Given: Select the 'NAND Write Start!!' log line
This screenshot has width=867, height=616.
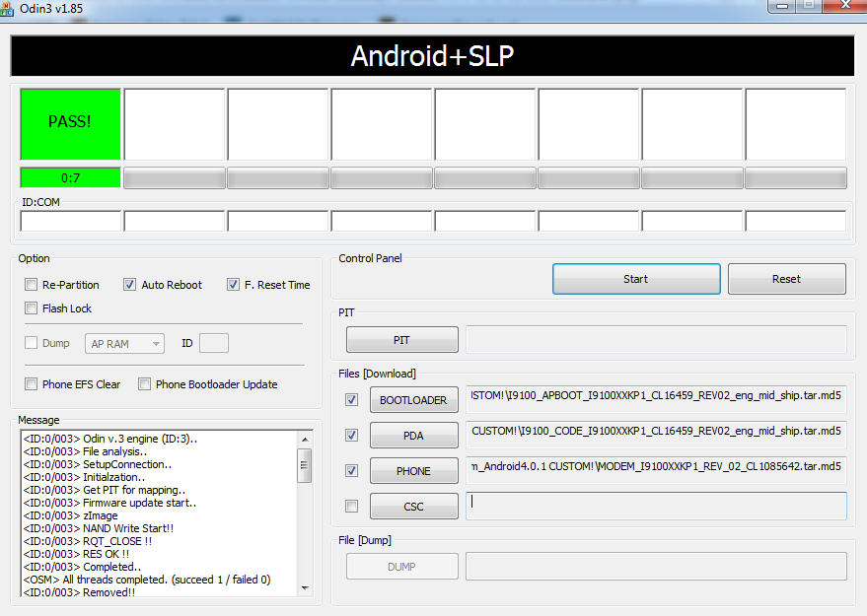Looking at the screenshot, I should point(99,528).
